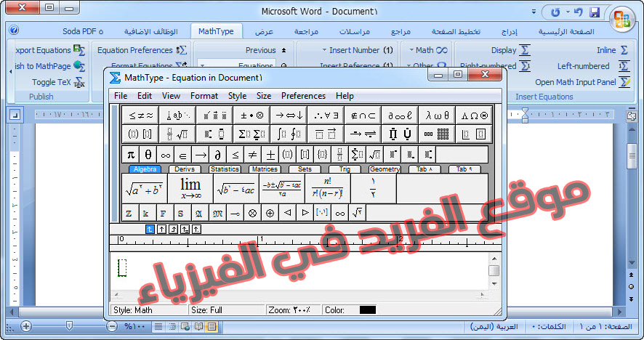Click the Word zoom slider thumb
This screenshot has height=340, width=644.
click(69, 326)
